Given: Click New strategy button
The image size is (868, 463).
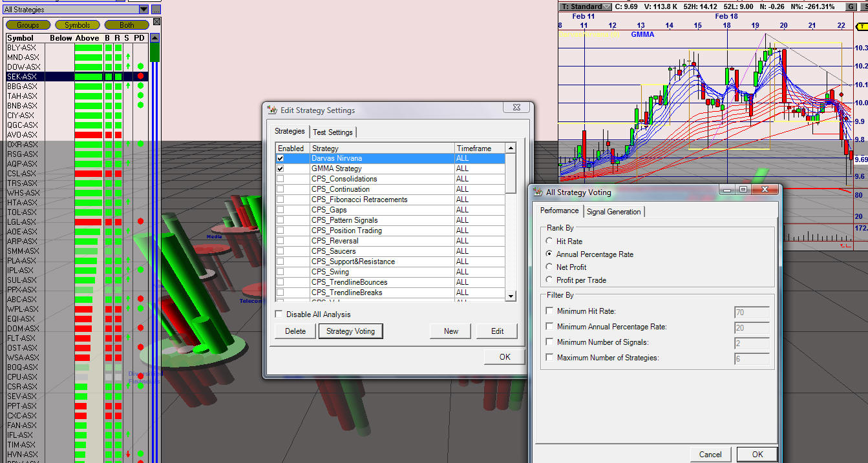Looking at the screenshot, I should coord(451,331).
